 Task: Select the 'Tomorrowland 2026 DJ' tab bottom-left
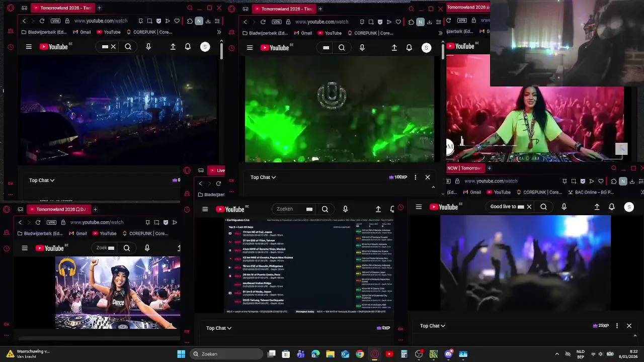(x=58, y=209)
